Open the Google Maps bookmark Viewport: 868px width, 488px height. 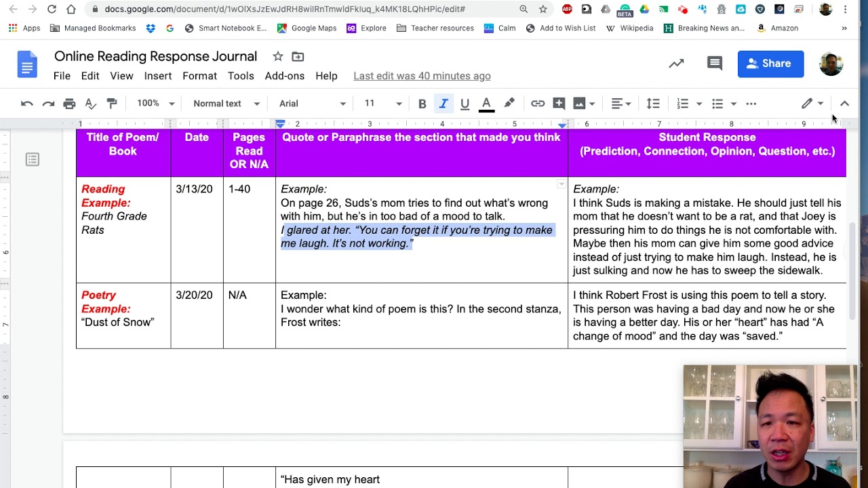click(x=307, y=28)
